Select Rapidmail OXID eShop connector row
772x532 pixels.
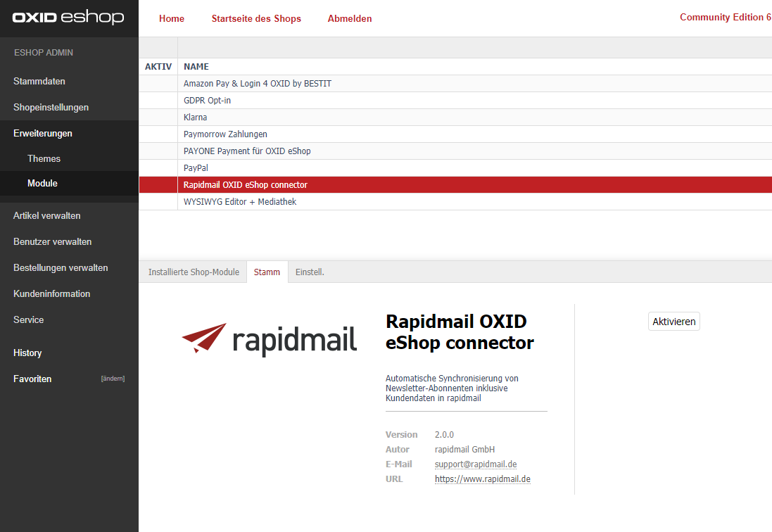pyautogui.click(x=455, y=184)
